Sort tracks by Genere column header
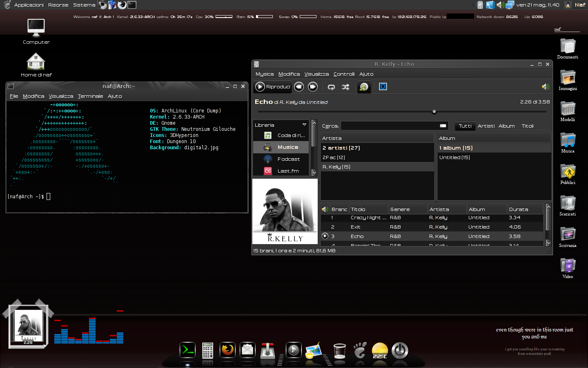This screenshot has height=368, width=588. coord(408,209)
